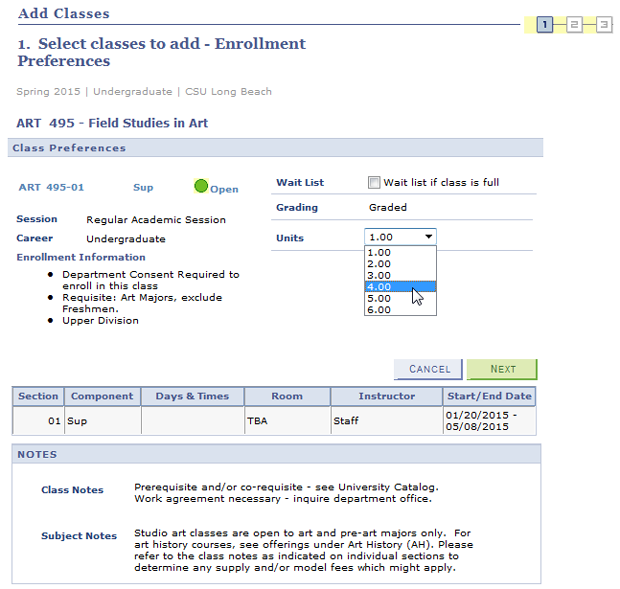Click Spring 2015 term text
Viewport: 620px width, 589px height.
[x=48, y=92]
